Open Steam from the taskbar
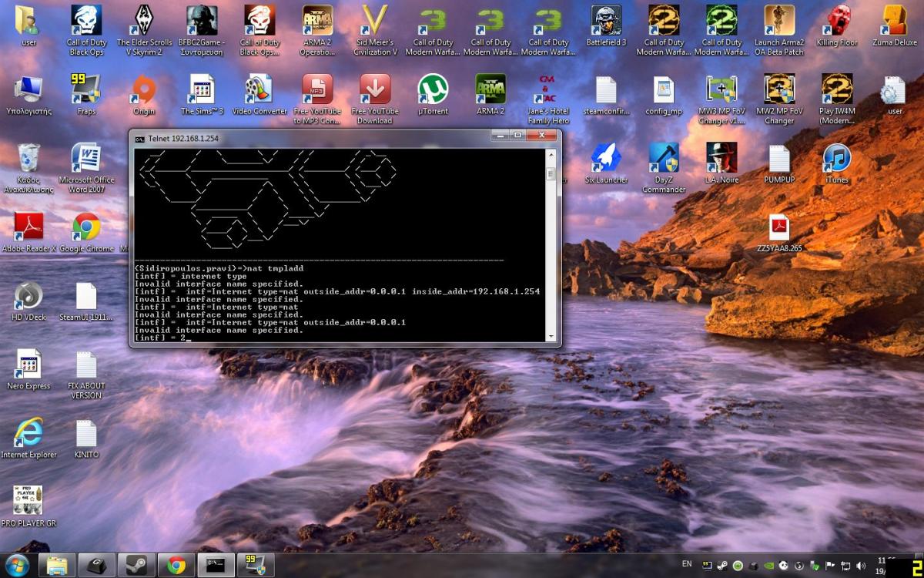924x578 pixels. coord(136,566)
